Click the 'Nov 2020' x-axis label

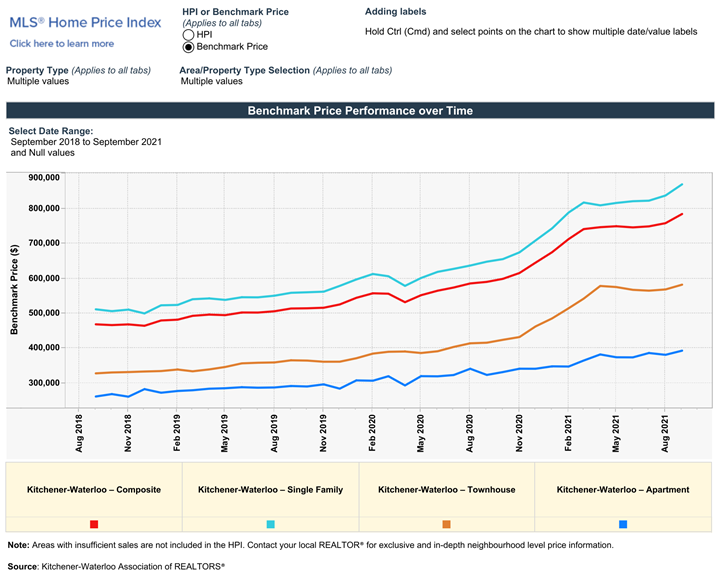[x=519, y=433]
